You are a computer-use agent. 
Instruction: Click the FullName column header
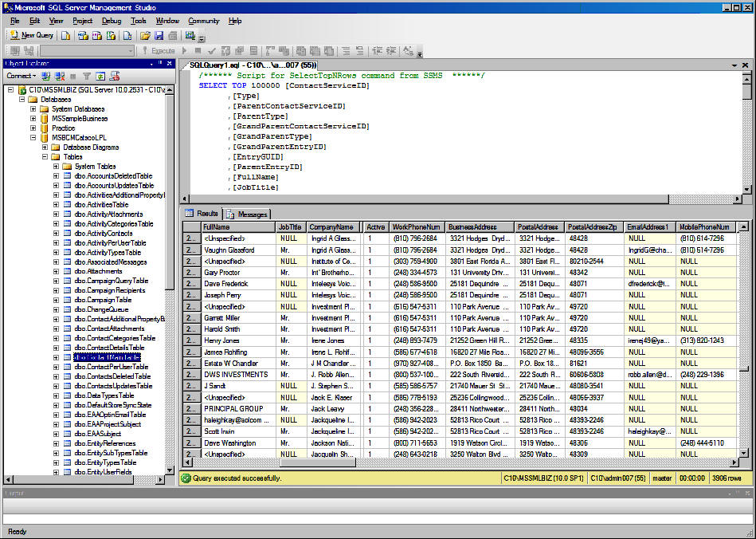[238, 226]
